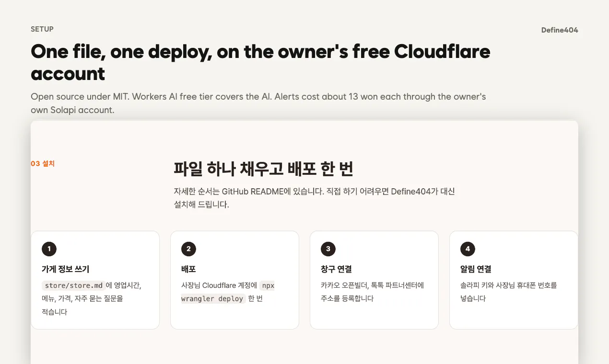Click the '알림 연결' card title
609x364 pixels.
(476, 269)
